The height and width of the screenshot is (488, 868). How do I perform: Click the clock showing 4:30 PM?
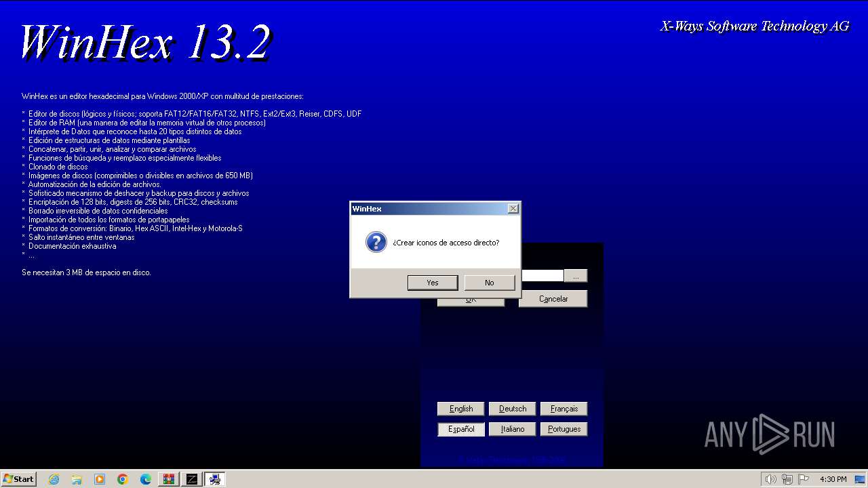833,479
